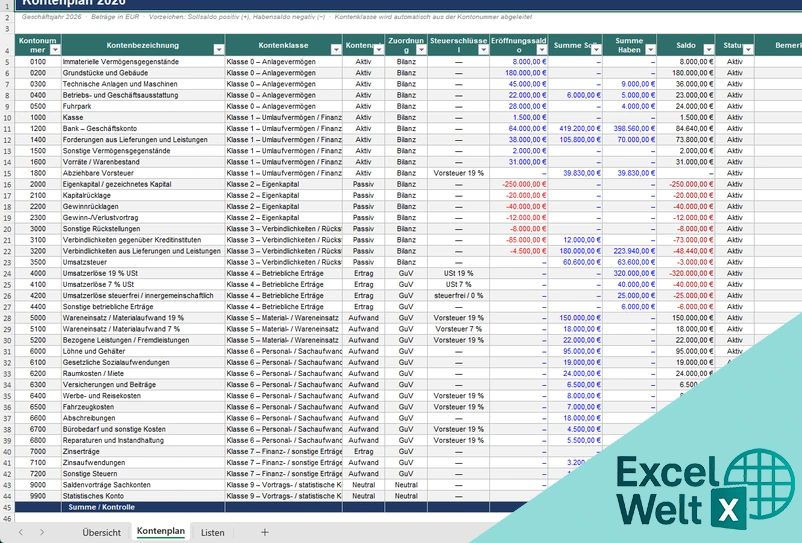
Task: Select cell 'Umsatzsteuer'
Action: tap(143, 262)
